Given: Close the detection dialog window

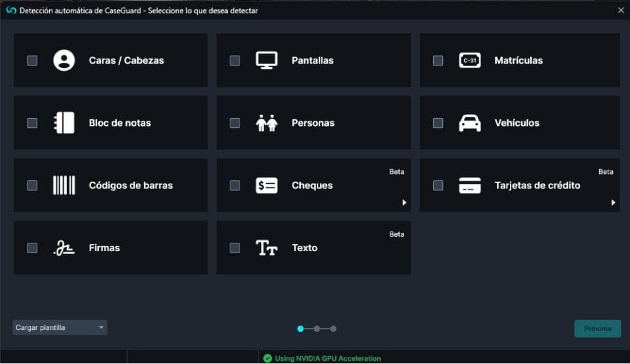Looking at the screenshot, I should tap(621, 10).
